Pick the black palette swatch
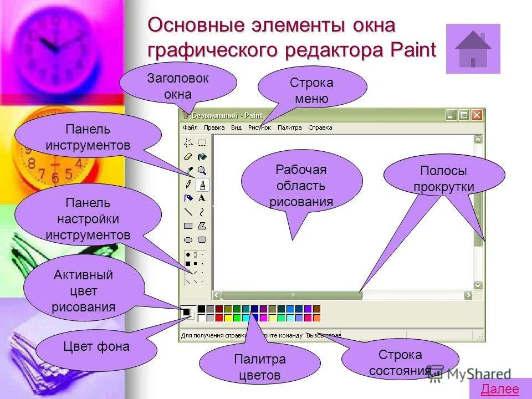 coord(202,309)
